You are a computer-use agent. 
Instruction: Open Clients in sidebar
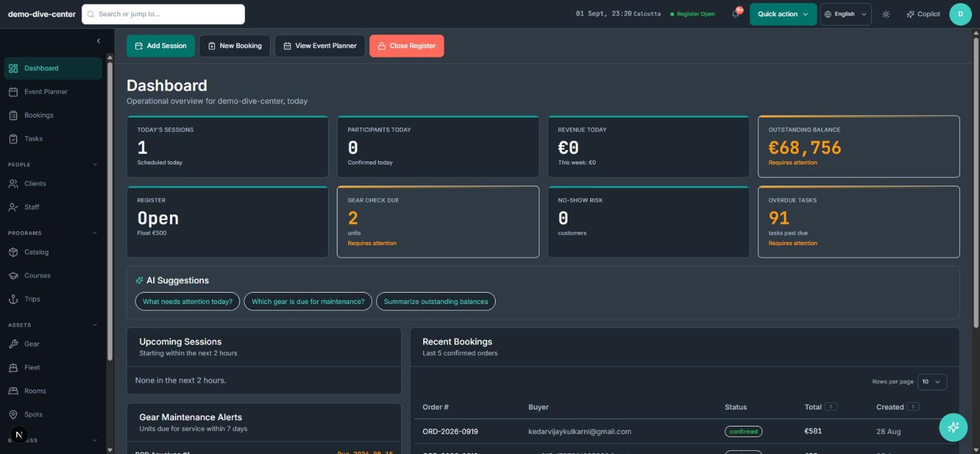tap(53, 184)
